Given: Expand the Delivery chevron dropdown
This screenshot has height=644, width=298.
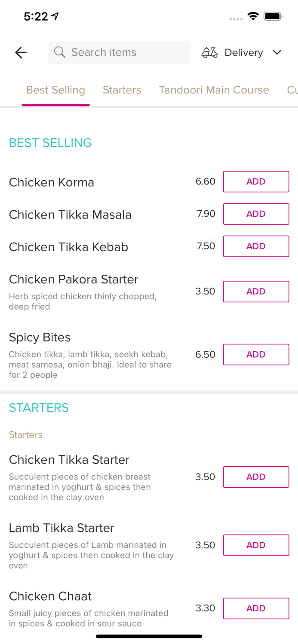Looking at the screenshot, I should 277,52.
